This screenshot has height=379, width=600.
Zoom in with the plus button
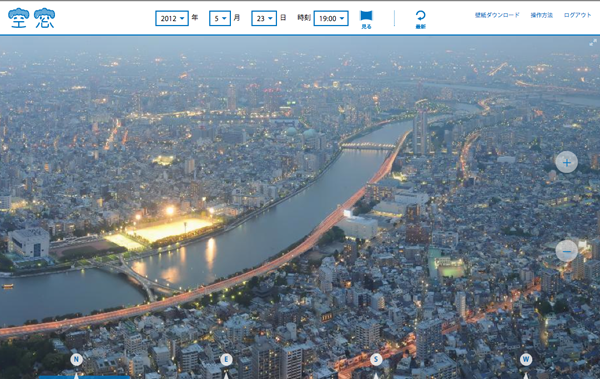pyautogui.click(x=566, y=162)
